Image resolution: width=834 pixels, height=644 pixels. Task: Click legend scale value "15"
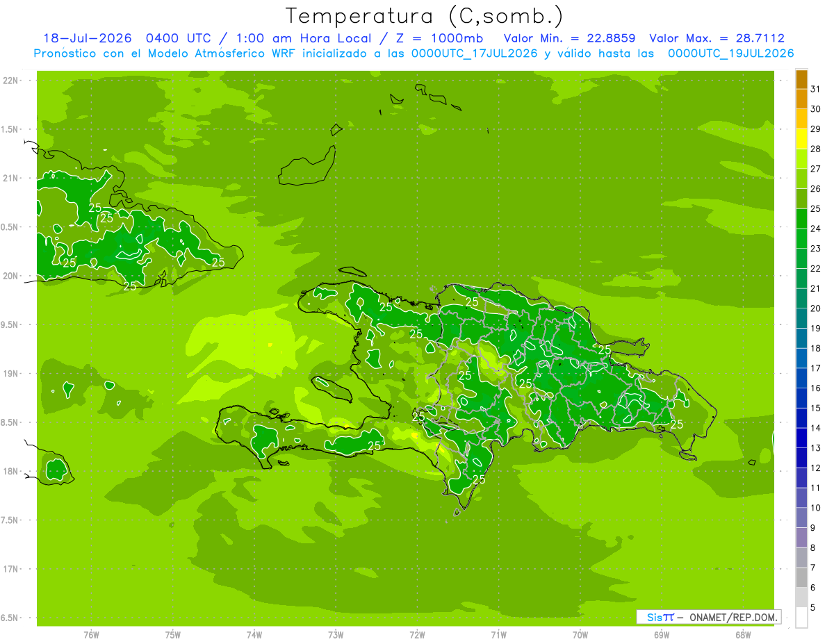pos(816,408)
